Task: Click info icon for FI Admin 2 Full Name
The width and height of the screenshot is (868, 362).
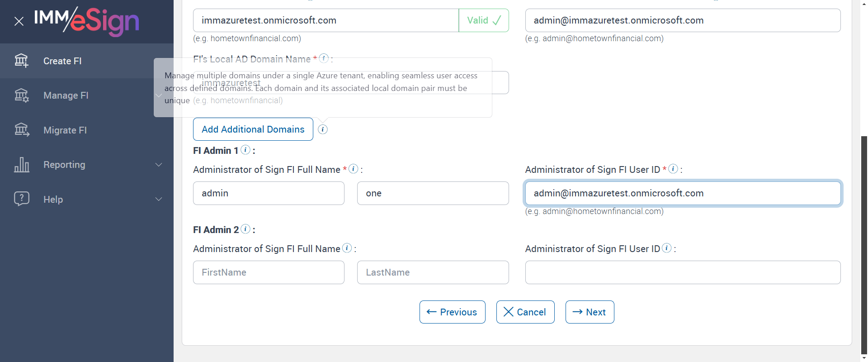Action: point(347,248)
